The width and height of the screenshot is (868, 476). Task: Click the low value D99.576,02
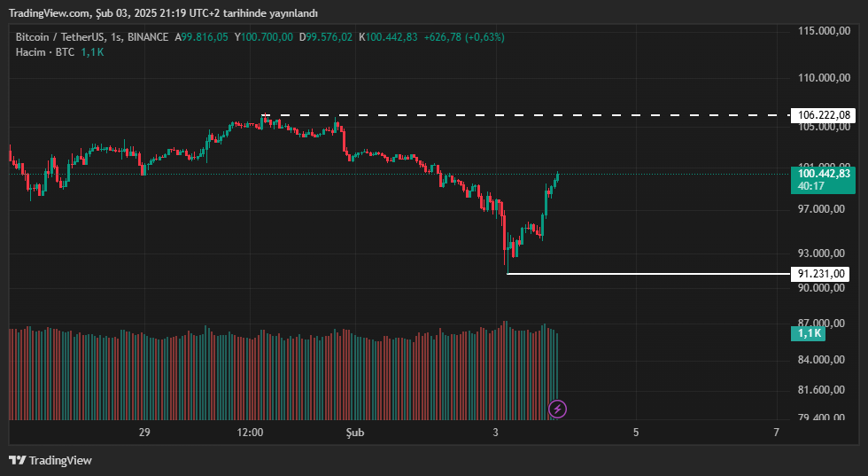coord(326,37)
